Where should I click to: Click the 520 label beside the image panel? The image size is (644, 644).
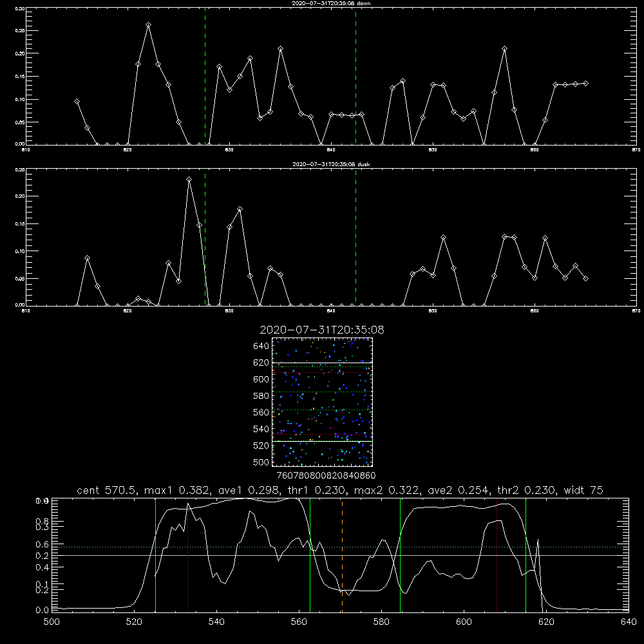pyautogui.click(x=261, y=446)
